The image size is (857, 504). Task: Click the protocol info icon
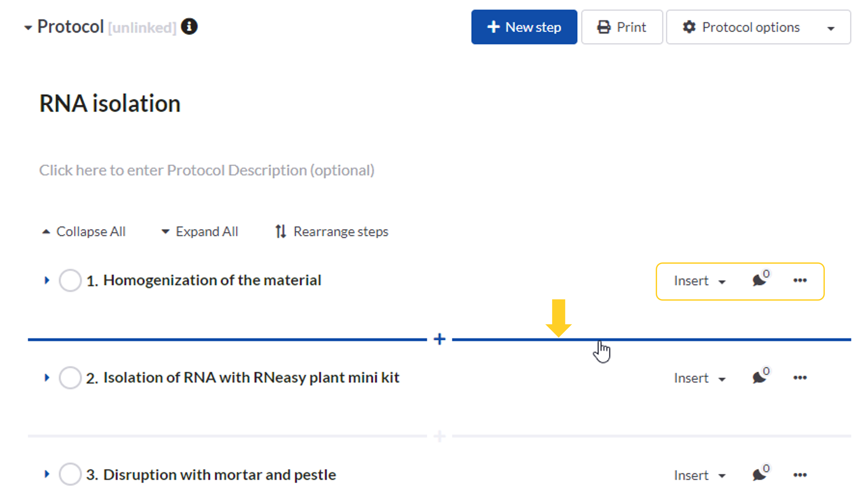coord(189,27)
